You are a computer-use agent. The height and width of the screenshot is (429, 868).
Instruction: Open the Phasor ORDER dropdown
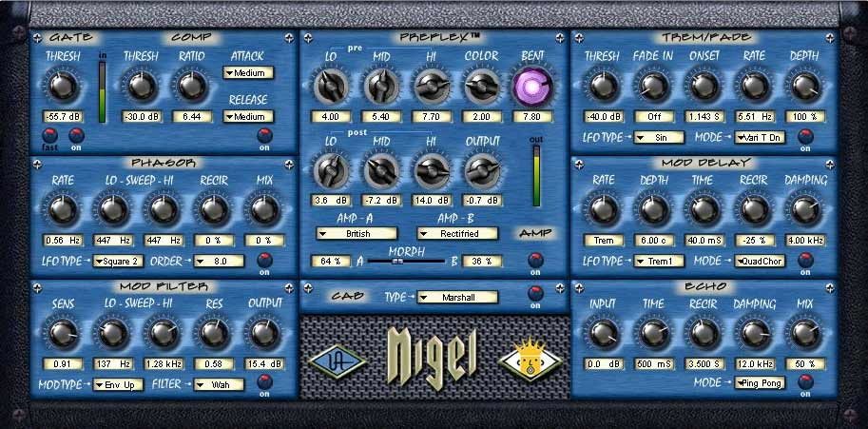pos(219,262)
